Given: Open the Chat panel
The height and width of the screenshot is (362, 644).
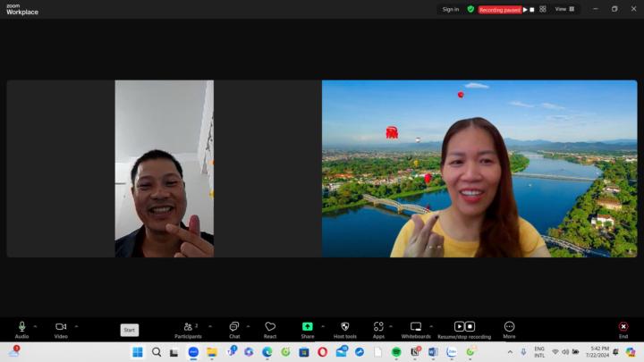Looking at the screenshot, I should tap(233, 327).
